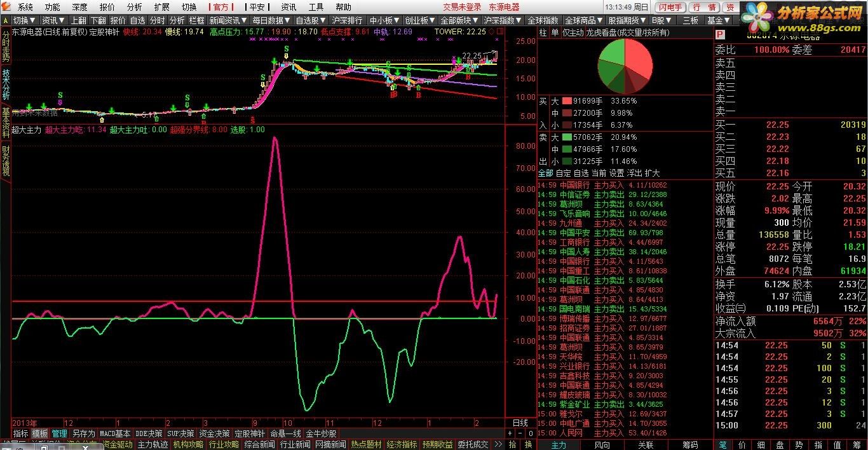Viewport: 868px width, 450px height.
Task: Open the 热点题材 bottom tab
Action: 366,444
